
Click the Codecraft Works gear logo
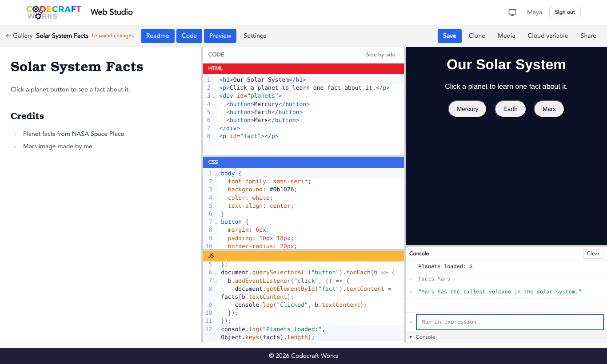tap(54, 12)
